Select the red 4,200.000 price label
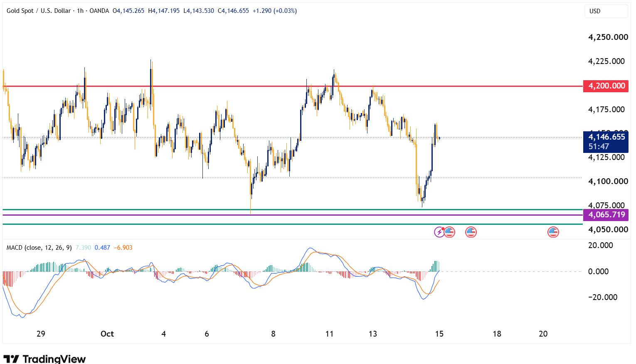 (606, 86)
